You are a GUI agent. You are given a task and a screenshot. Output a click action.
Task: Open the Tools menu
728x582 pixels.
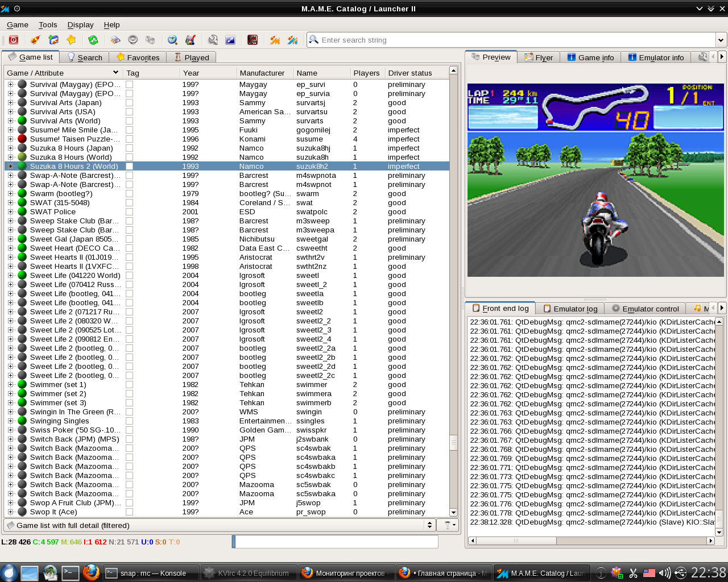48,24
